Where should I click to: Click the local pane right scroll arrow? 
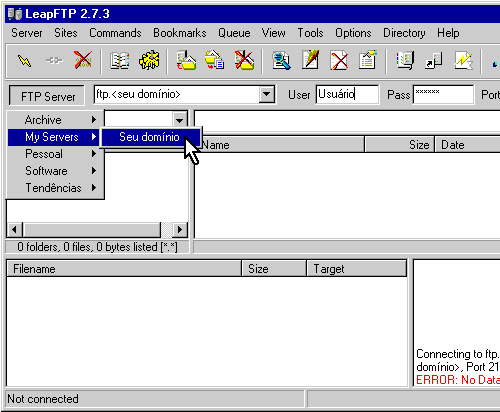click(x=180, y=230)
